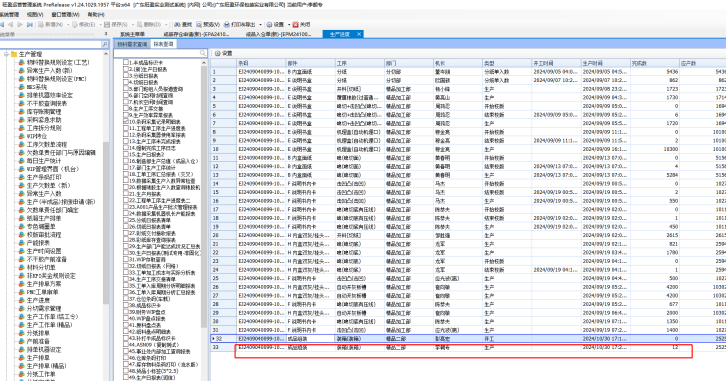Tick the checkbox for 31.WIP存数查询
This screenshot has height=381, width=727.
[126, 259]
